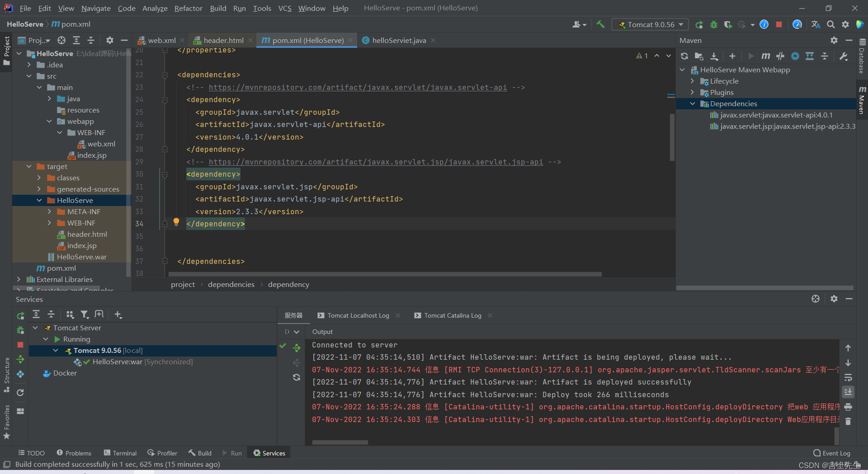Start Debug with the green bug icon
This screenshot has height=474, width=868.
pos(714,24)
